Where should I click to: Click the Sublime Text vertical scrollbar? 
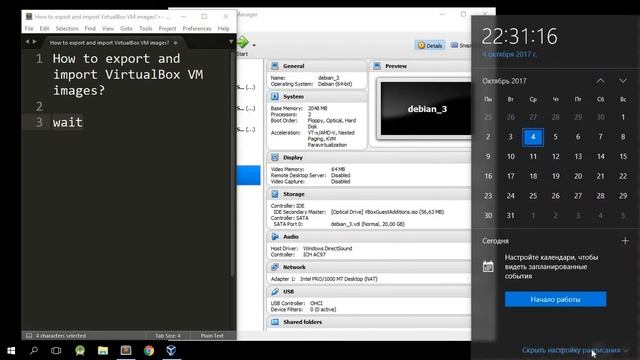pos(233,163)
